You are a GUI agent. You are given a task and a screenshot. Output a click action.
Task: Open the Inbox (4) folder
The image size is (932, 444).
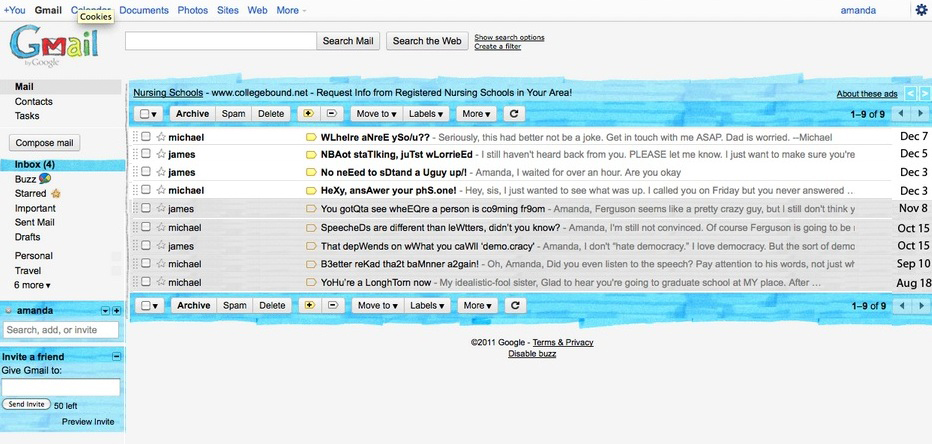[35, 164]
